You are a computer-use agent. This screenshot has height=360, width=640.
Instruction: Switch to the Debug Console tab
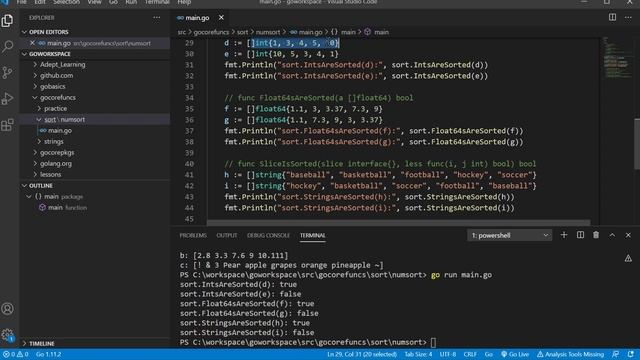click(x=268, y=236)
